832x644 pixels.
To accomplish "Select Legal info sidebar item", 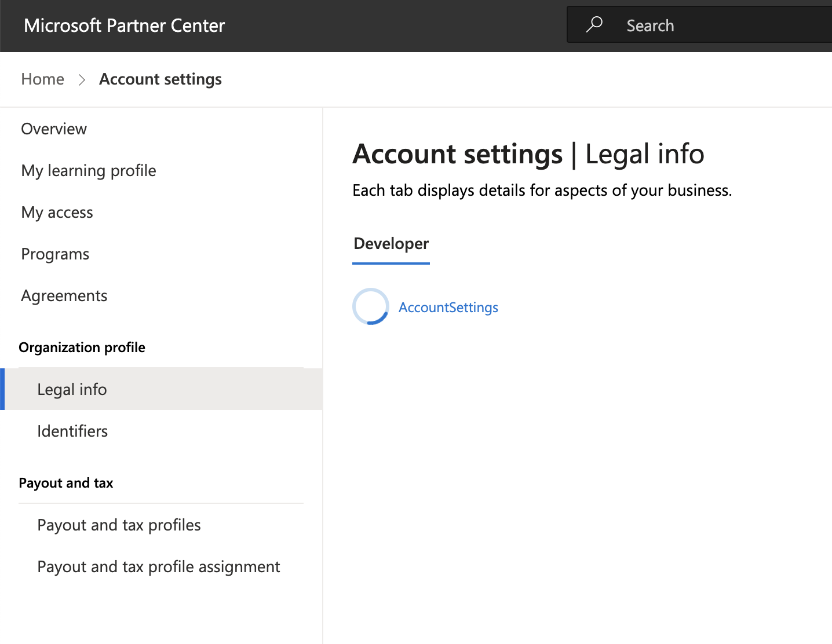I will tap(72, 390).
